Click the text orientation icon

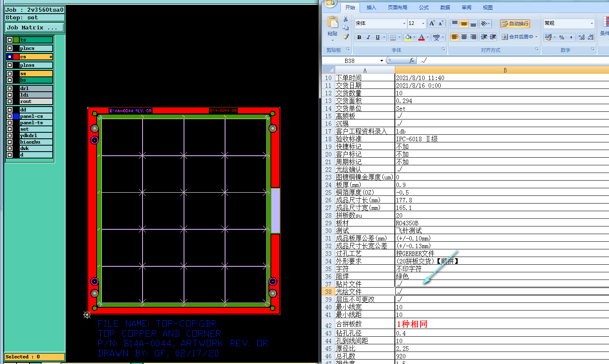(x=484, y=23)
